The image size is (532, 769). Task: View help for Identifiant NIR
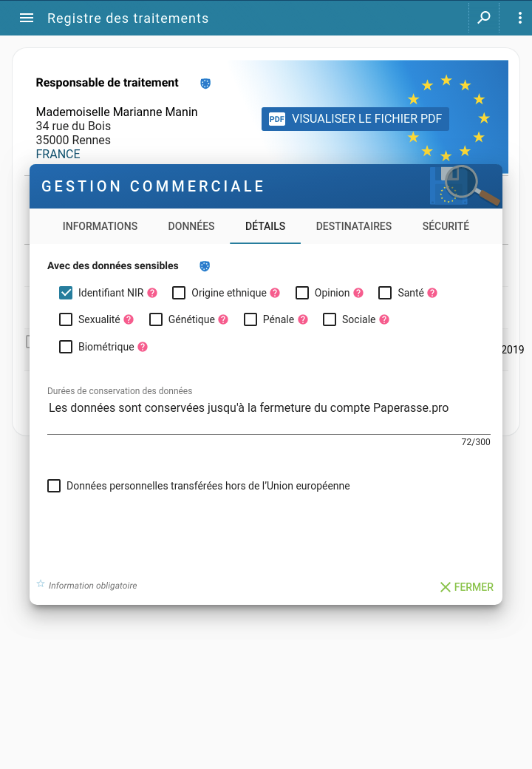154,293
